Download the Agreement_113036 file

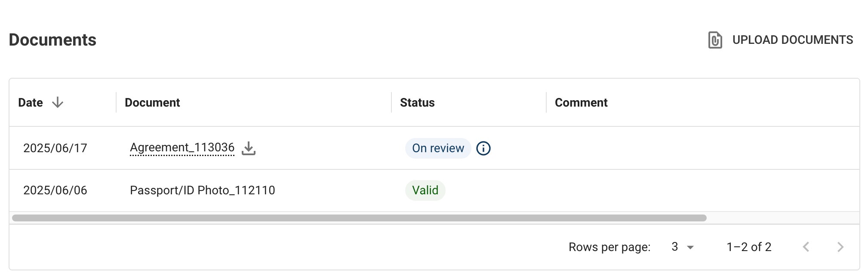pos(249,148)
